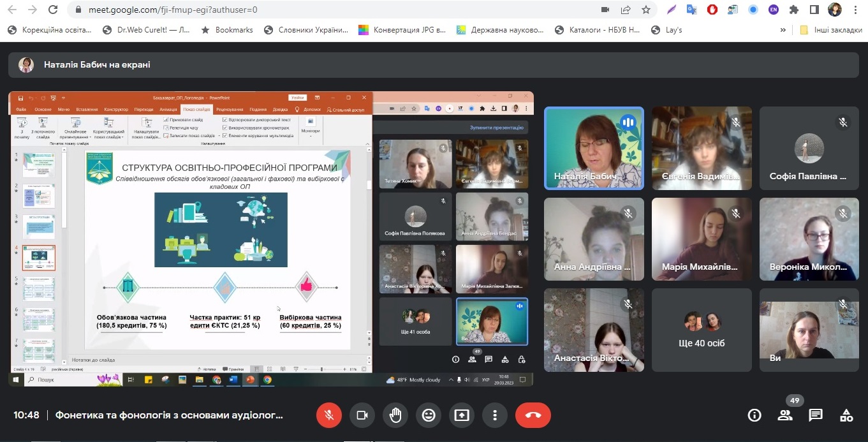Screen dimensions: 868x442
Task: Bookmark this page with the star icon
Action: pos(646,10)
